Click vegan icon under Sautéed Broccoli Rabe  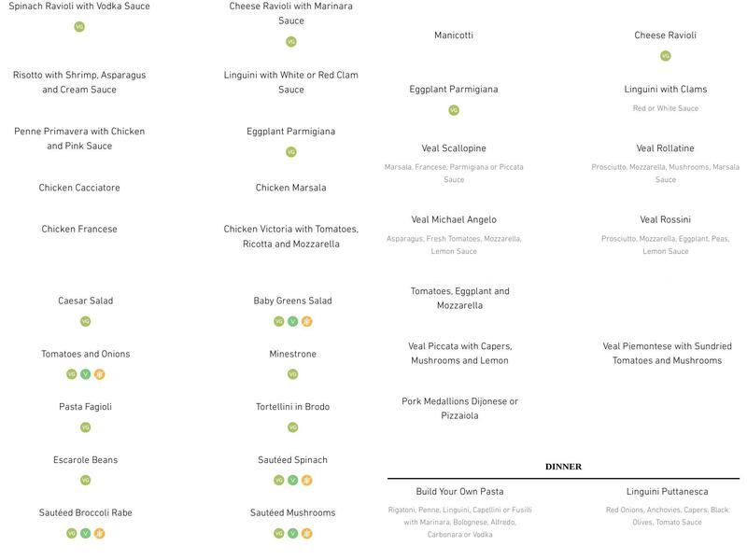(x=85, y=534)
